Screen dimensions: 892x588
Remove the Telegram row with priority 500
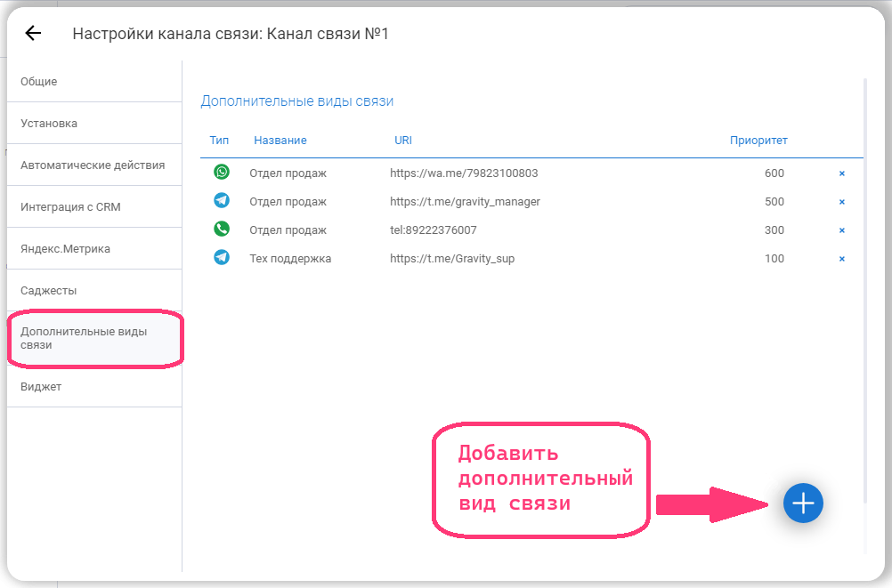pyautogui.click(x=841, y=202)
